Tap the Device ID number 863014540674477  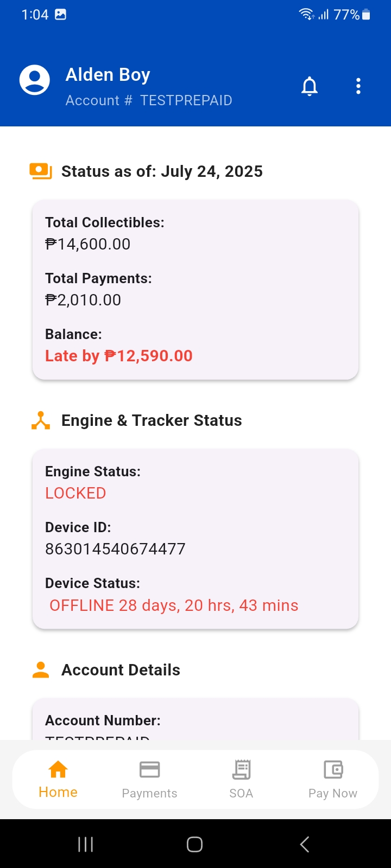115,549
